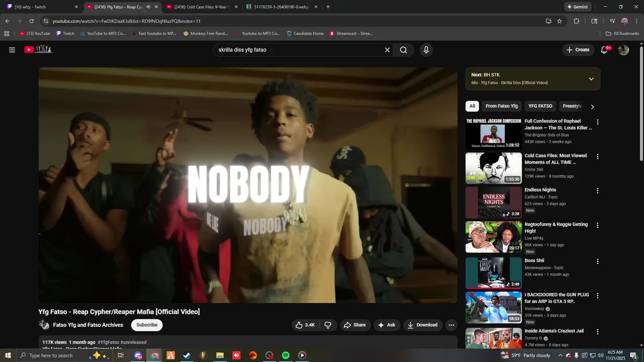Open the Fatso Yfg and Fatso Archives channel
The image size is (644, 362).
[x=88, y=325]
